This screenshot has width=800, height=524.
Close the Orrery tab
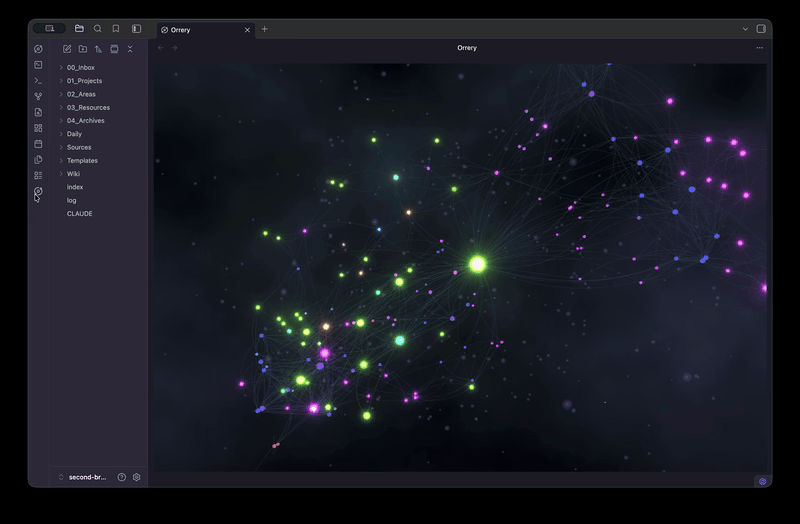point(247,30)
